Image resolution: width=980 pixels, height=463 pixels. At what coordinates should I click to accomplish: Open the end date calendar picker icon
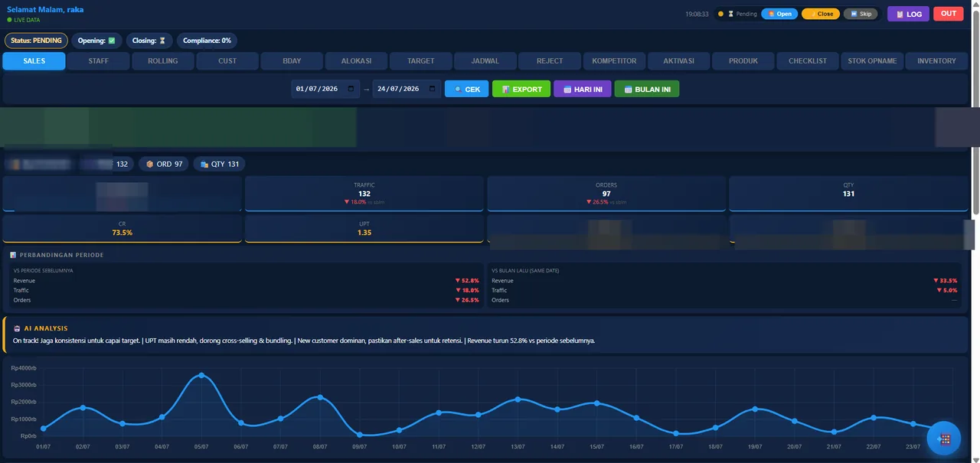pos(433,89)
